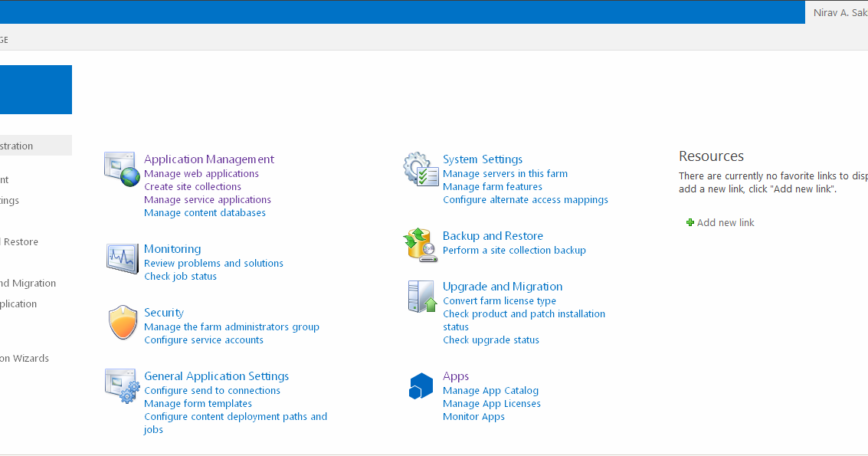Screen dimensions: 868x456
Task: Click the Backup and Restore database icon
Action: click(420, 244)
